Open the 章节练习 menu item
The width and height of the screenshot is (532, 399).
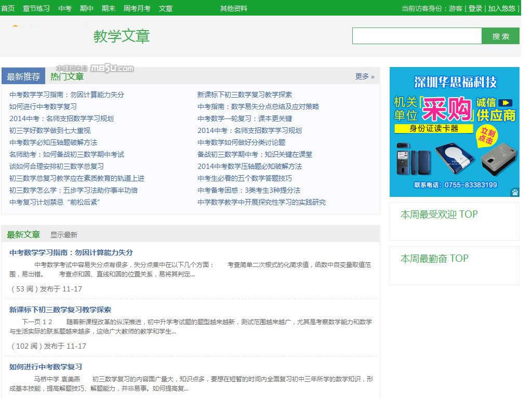(x=36, y=8)
